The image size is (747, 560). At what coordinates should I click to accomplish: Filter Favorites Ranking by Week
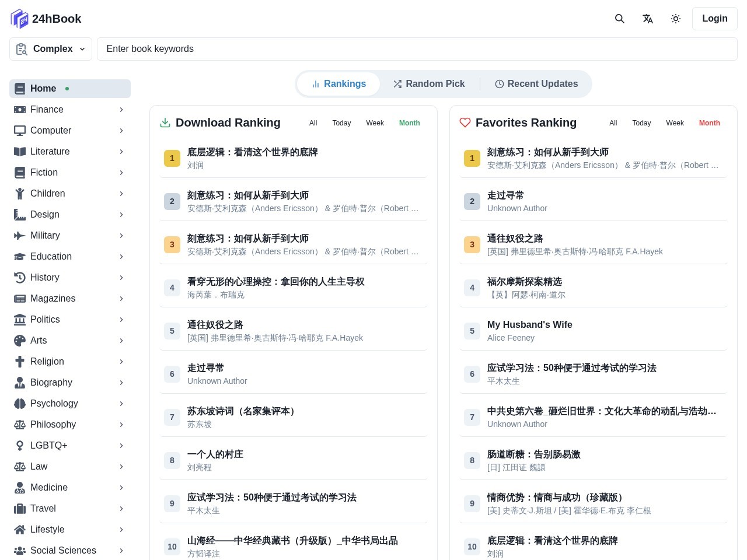click(675, 123)
